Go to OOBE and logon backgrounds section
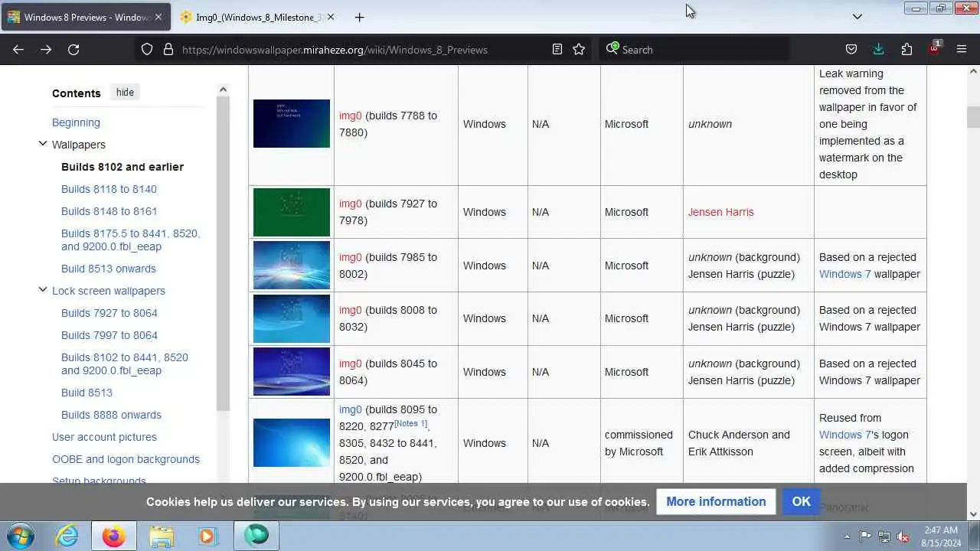The width and height of the screenshot is (980, 551). [x=126, y=459]
